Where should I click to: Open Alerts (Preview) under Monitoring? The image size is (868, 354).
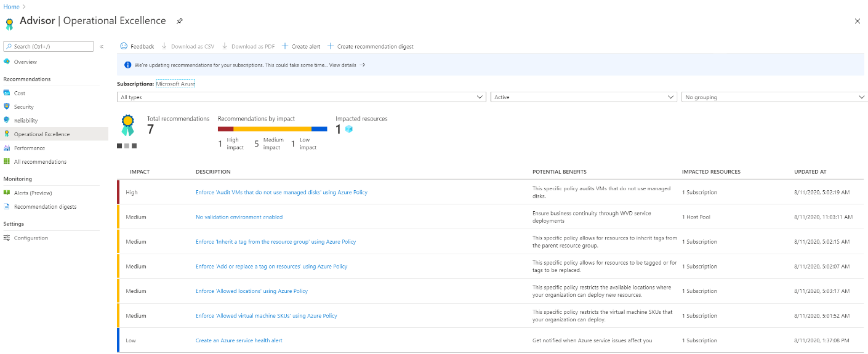[33, 193]
